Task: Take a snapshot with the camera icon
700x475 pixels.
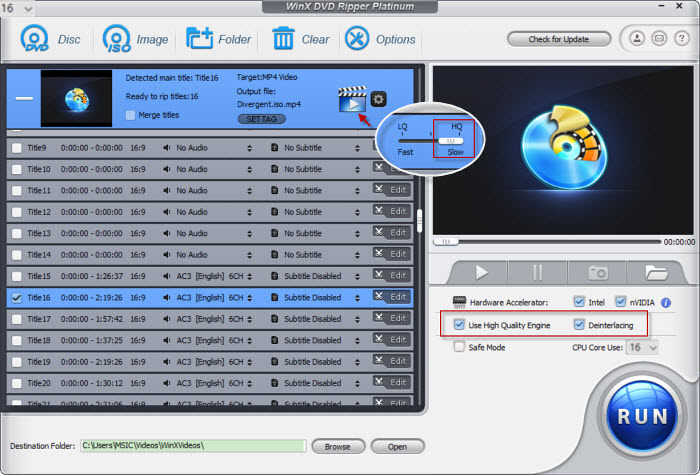Action: (x=598, y=272)
